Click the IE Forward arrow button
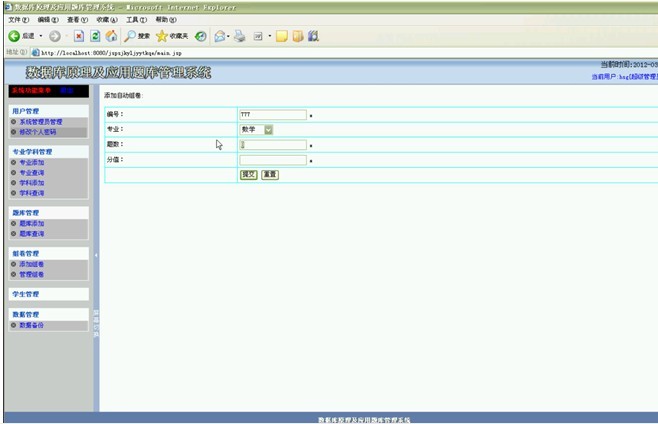Screen dimensions: 658x424 click(55, 36)
